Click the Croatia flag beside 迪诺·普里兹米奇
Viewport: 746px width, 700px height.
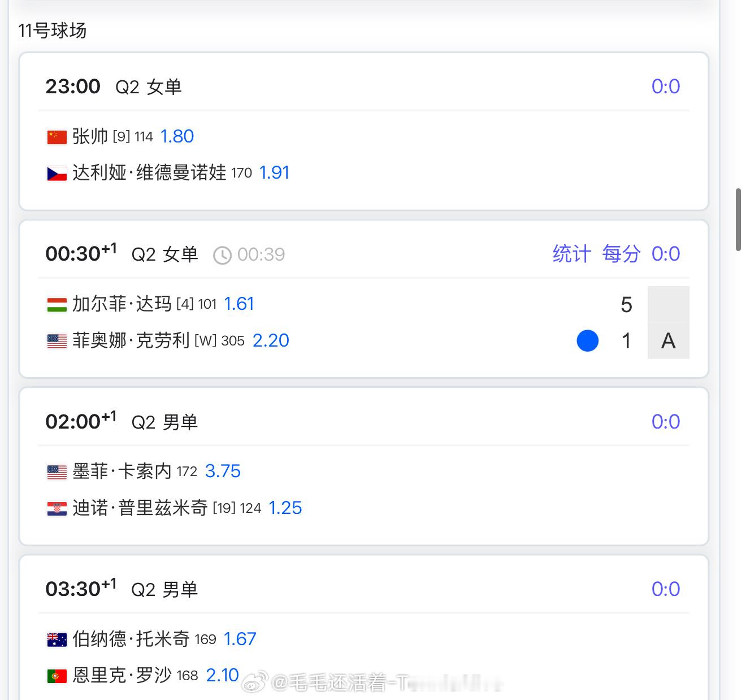coord(57,509)
